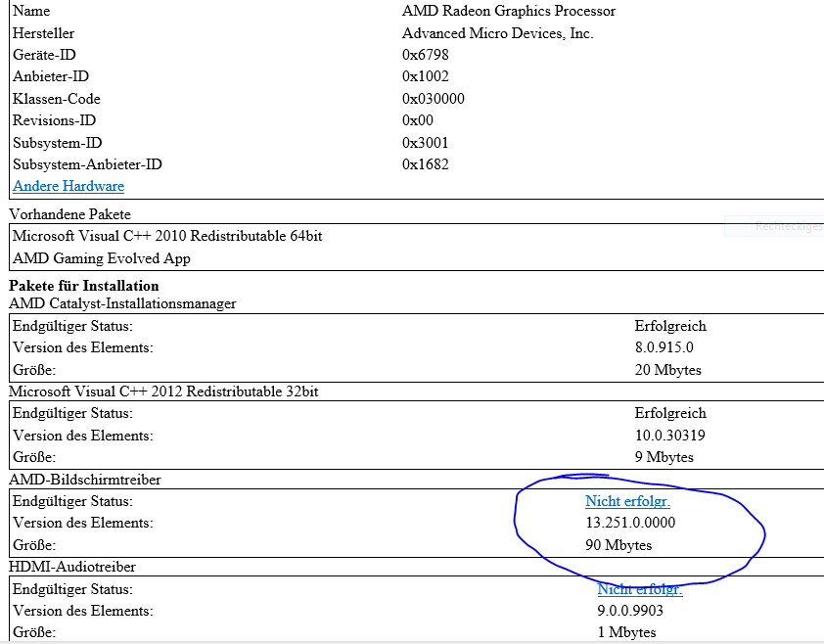Viewport: 824px width, 644px height.
Task: Click the size value 20 Mbytes
Action: tap(668, 370)
